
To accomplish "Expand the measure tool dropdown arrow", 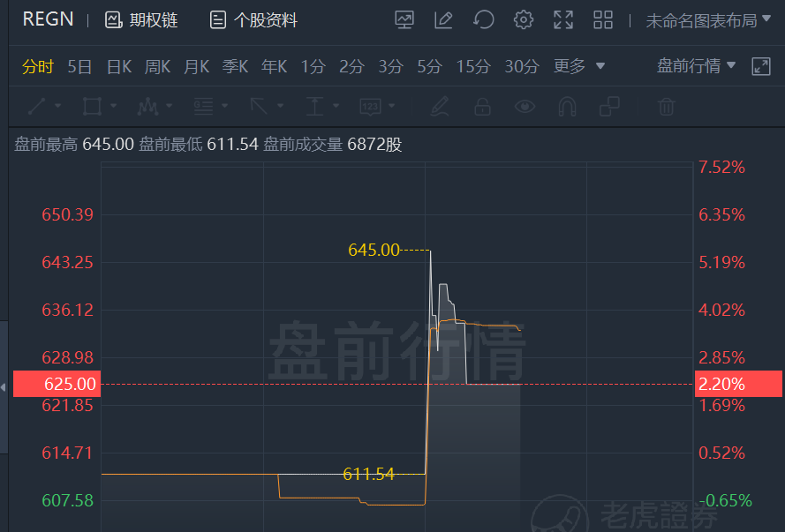I will (336, 106).
